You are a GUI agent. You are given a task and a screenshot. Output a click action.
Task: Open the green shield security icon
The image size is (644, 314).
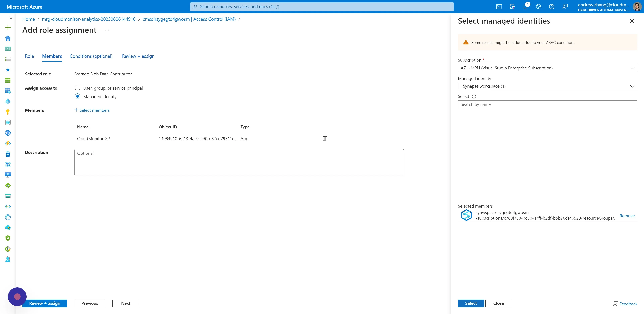pos(8,238)
